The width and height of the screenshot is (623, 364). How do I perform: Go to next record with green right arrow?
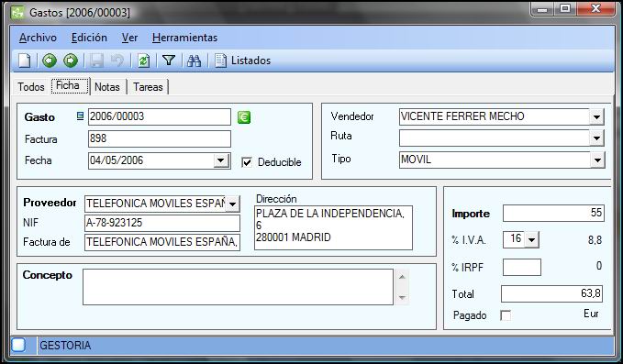(x=71, y=61)
